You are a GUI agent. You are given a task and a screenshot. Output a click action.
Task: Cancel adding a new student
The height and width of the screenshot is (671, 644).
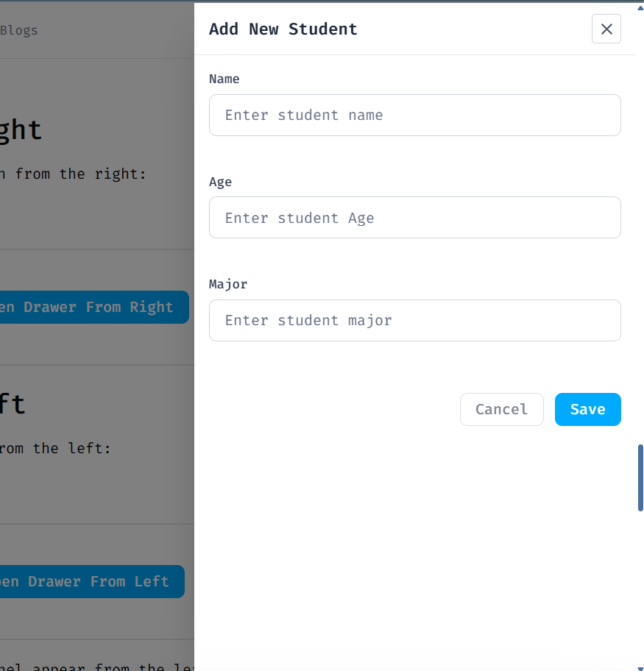(x=501, y=409)
